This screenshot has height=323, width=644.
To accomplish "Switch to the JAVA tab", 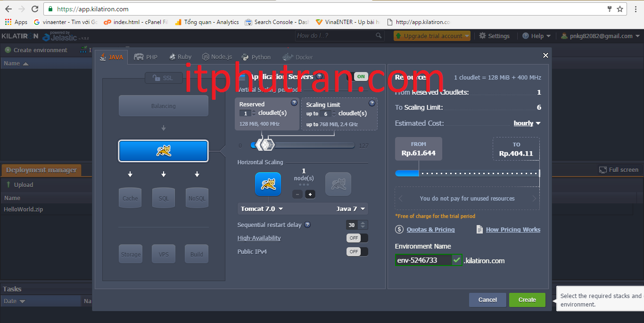I will tap(111, 57).
